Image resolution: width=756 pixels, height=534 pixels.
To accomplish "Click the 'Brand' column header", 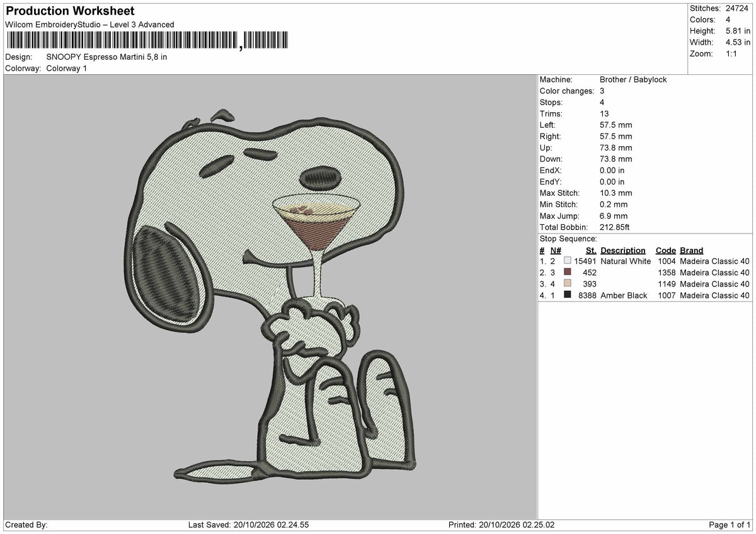I will (692, 250).
